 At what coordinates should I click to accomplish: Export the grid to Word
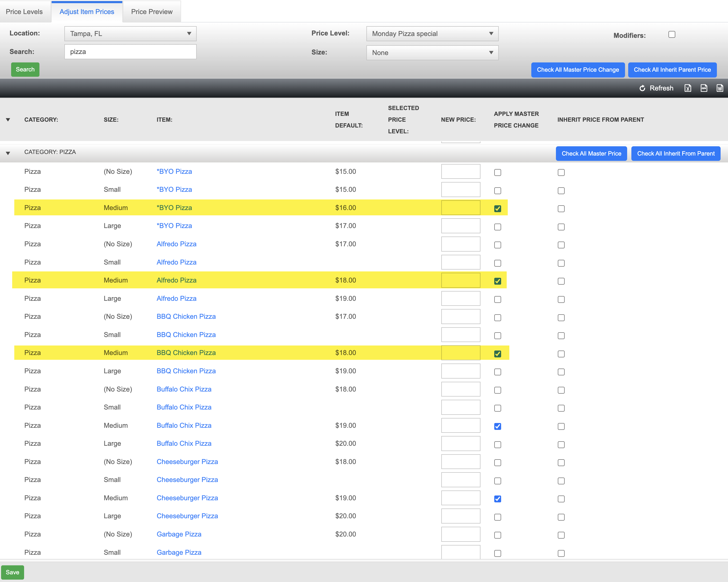720,88
